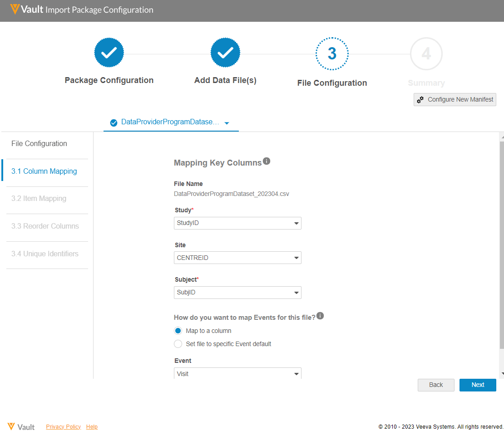Click the step 3 File Configuration circle
The height and width of the screenshot is (440, 504).
tap(332, 54)
